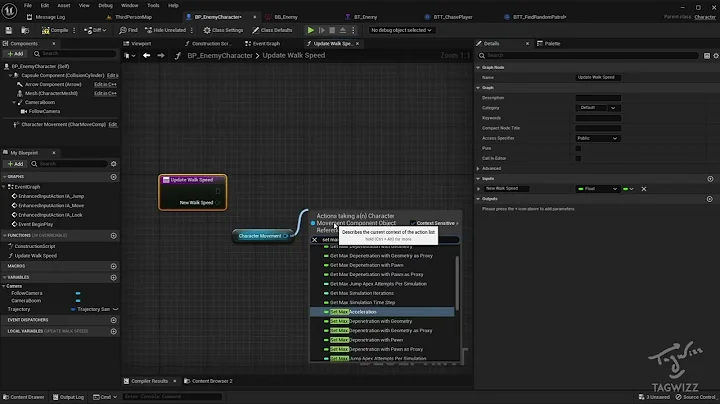Toggle the Call In Editor checkbox
Viewport: 720px width, 404px height.
coord(578,158)
